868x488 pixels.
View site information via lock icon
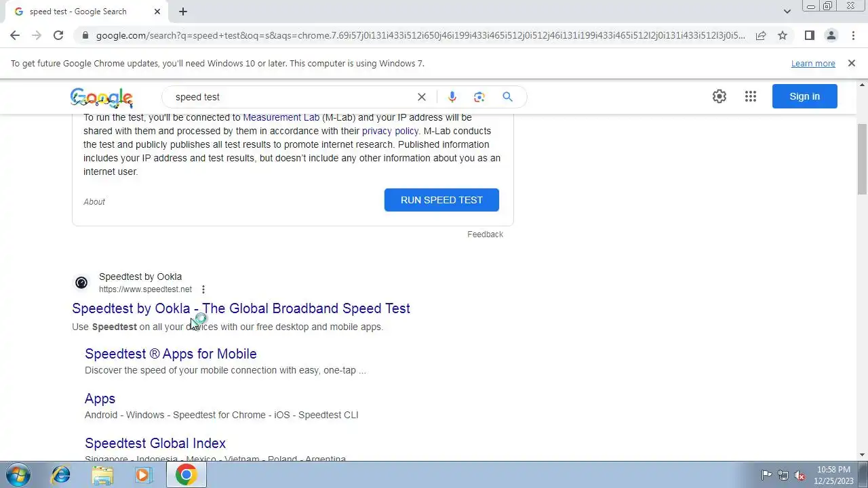click(x=85, y=35)
